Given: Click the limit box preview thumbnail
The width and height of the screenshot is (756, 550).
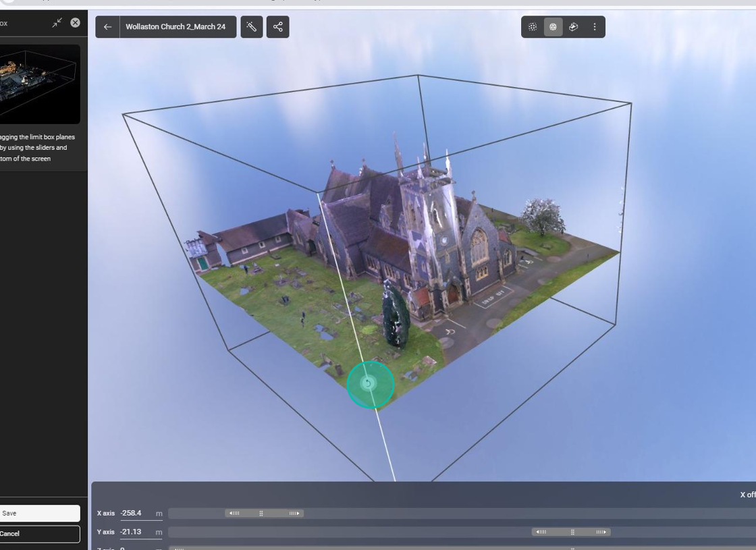Looking at the screenshot, I should (x=38, y=84).
